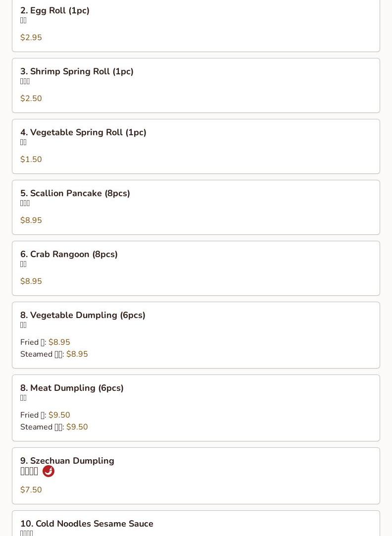The width and height of the screenshot is (392, 536).
Task: Choose Fried option for Vegetable Dumpling
Action: pos(45,342)
